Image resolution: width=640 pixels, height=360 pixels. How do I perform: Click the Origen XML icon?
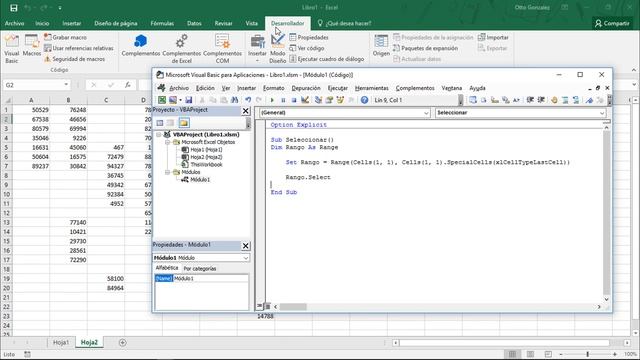coord(381,45)
